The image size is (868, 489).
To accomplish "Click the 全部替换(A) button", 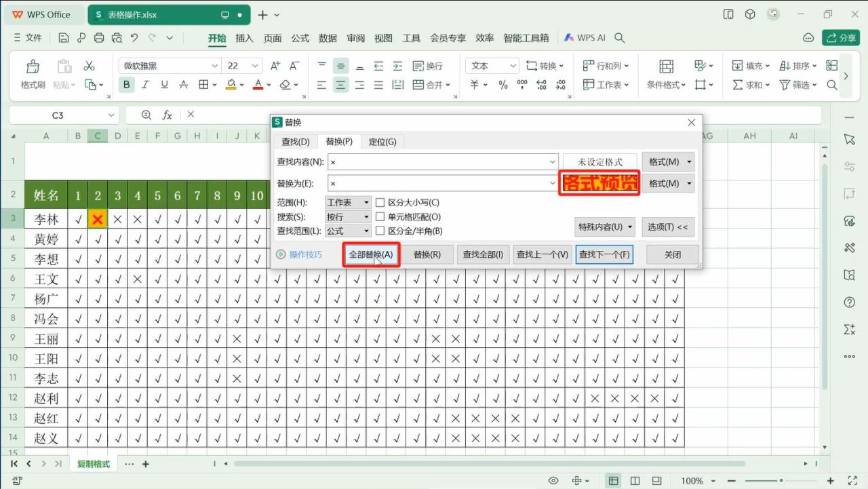I will (371, 254).
